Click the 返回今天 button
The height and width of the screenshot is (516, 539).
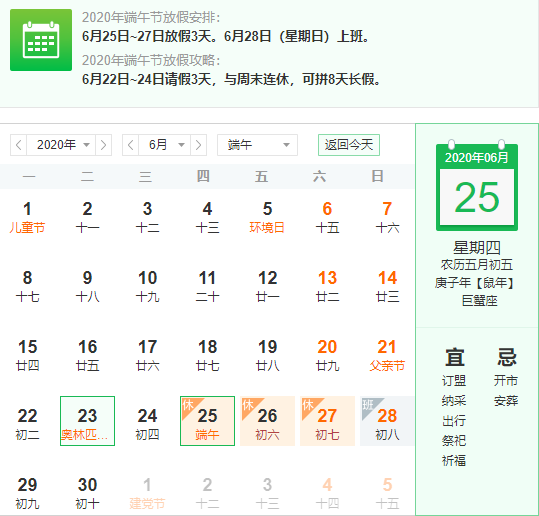(x=349, y=145)
